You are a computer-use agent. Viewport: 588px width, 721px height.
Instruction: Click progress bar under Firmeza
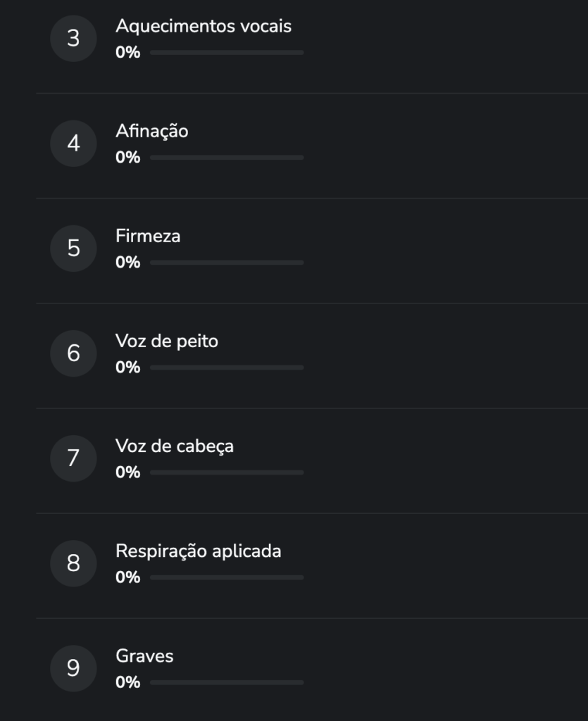coord(227,263)
